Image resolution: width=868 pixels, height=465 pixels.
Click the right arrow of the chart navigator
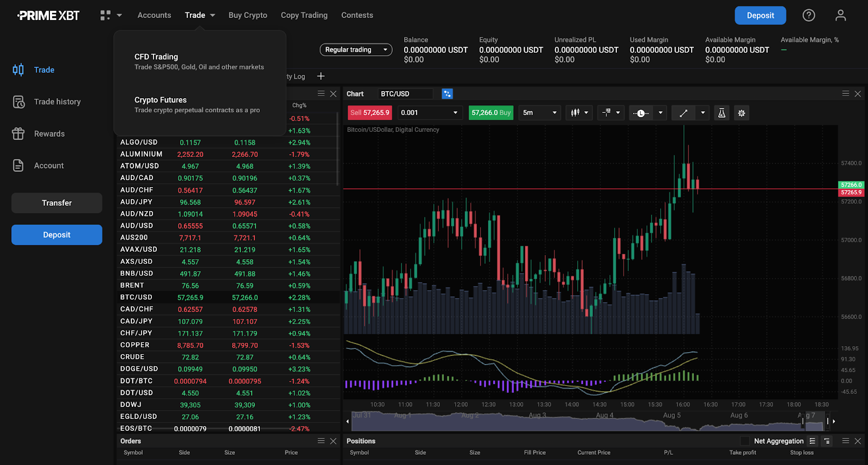pos(834,421)
